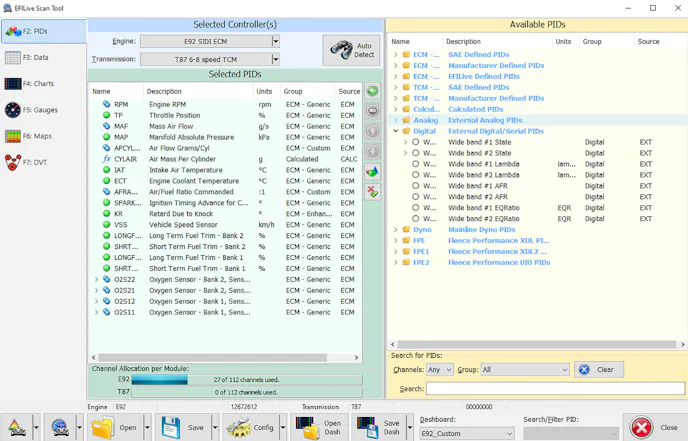The height and width of the screenshot is (441, 688).
Task: Collapse the Digital external PIDs group
Action: (396, 131)
